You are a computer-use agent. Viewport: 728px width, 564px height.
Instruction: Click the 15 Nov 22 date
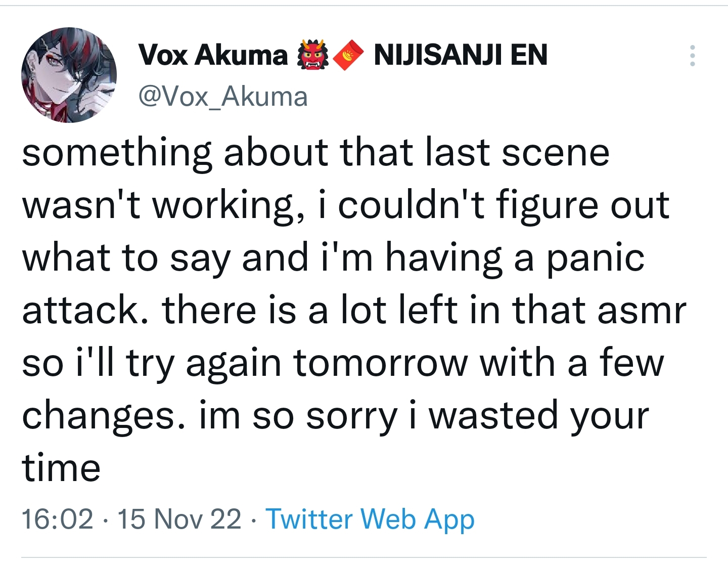click(179, 519)
